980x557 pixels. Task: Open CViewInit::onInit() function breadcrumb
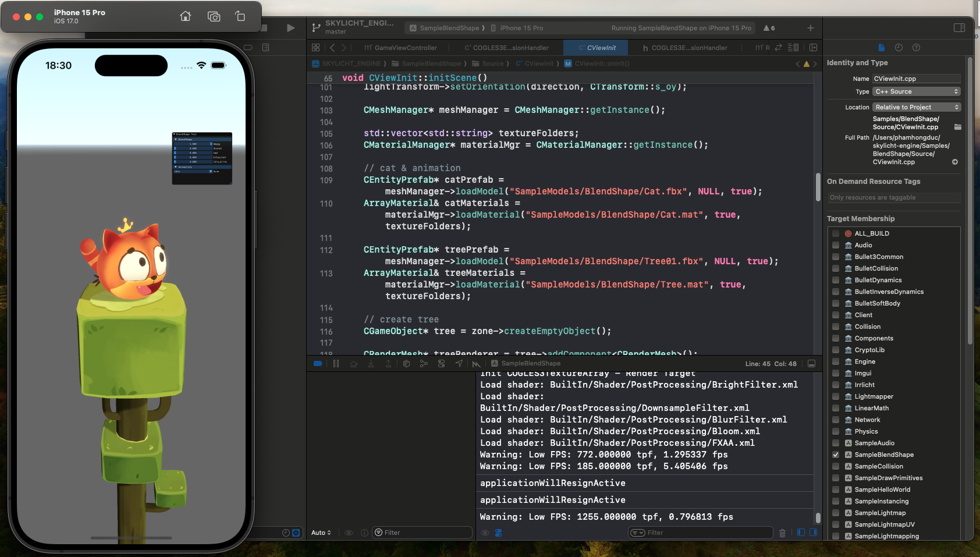pos(597,63)
